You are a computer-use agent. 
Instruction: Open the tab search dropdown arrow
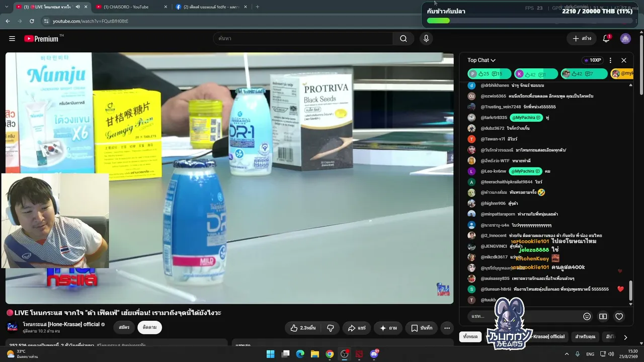pos(6,7)
